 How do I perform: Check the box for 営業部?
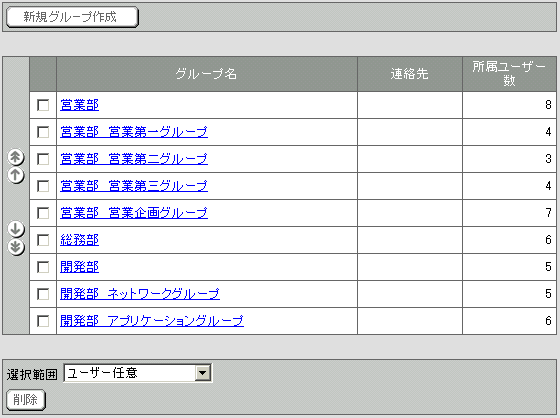[x=43, y=105]
